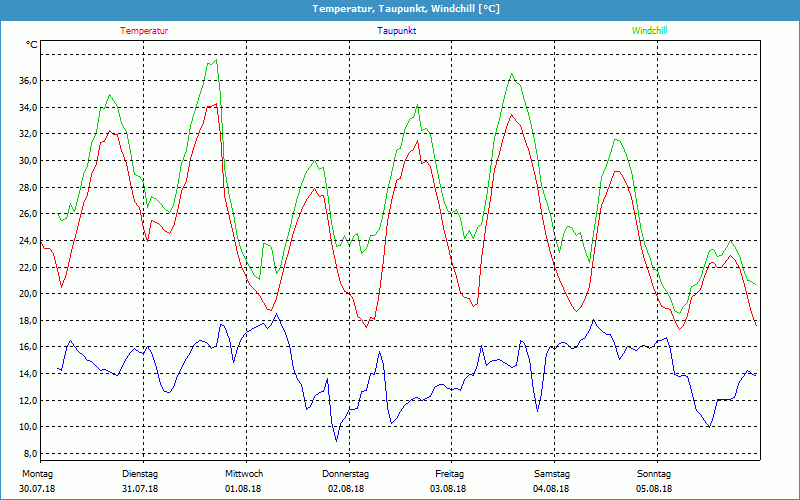Click the 18,0 y-axis value
This screenshot has width=800, height=500.
(28, 320)
